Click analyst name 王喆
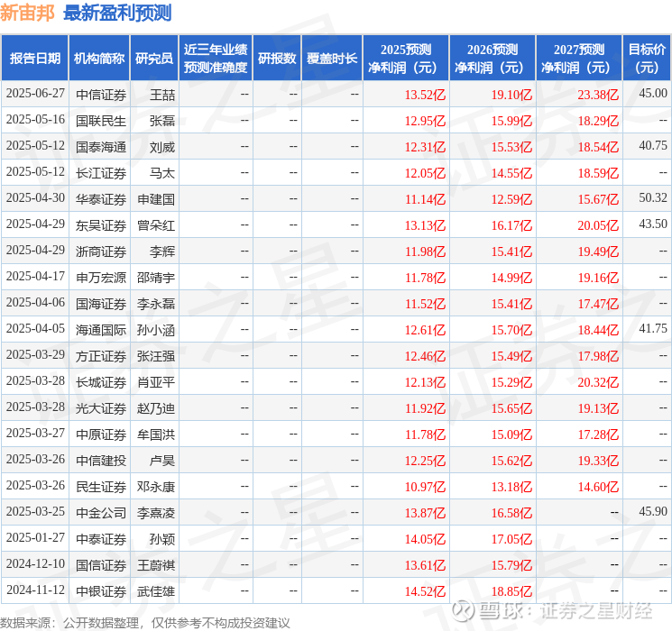 (162, 95)
